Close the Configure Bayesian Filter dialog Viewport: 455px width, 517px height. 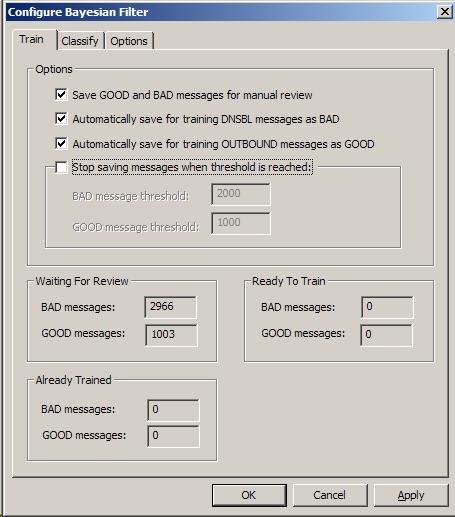click(444, 12)
